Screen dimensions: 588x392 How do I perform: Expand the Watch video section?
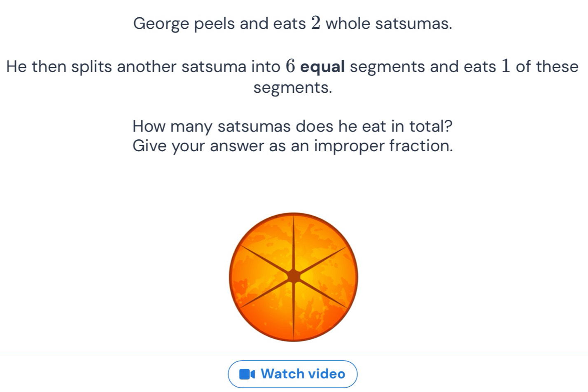[293, 374]
